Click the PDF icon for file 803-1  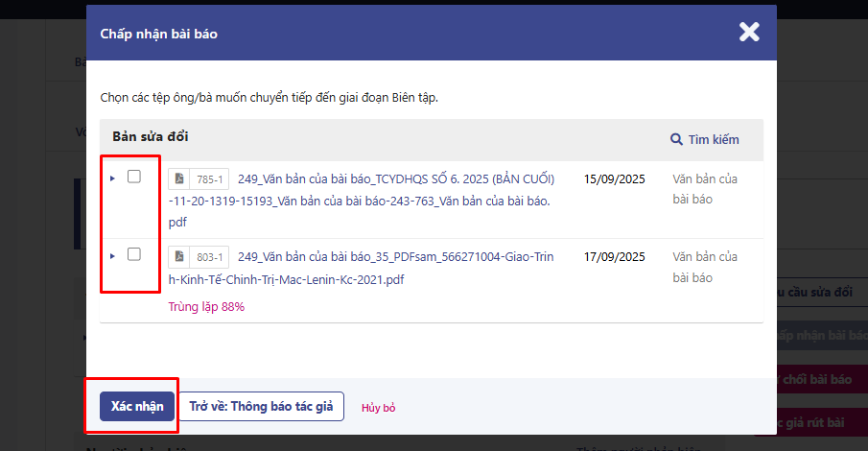pyautogui.click(x=178, y=257)
